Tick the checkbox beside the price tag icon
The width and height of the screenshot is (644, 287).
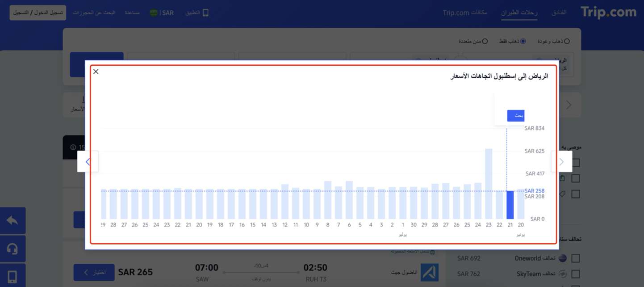point(576,194)
